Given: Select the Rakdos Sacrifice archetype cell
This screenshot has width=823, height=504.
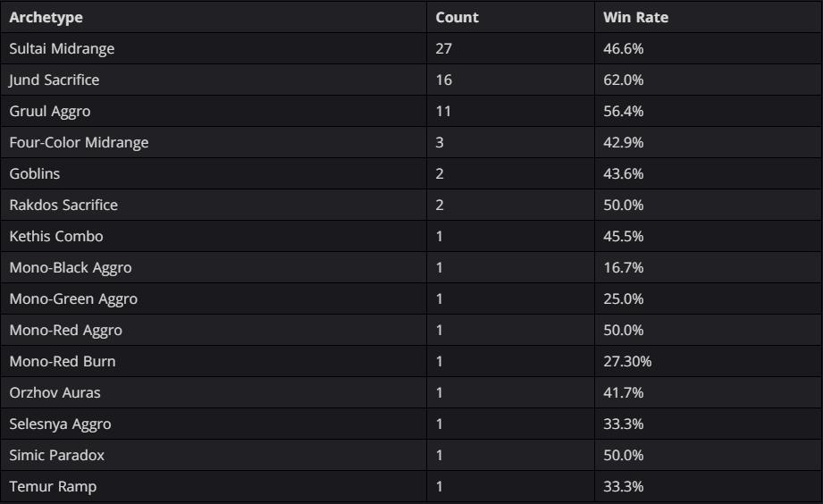Looking at the screenshot, I should [214, 205].
